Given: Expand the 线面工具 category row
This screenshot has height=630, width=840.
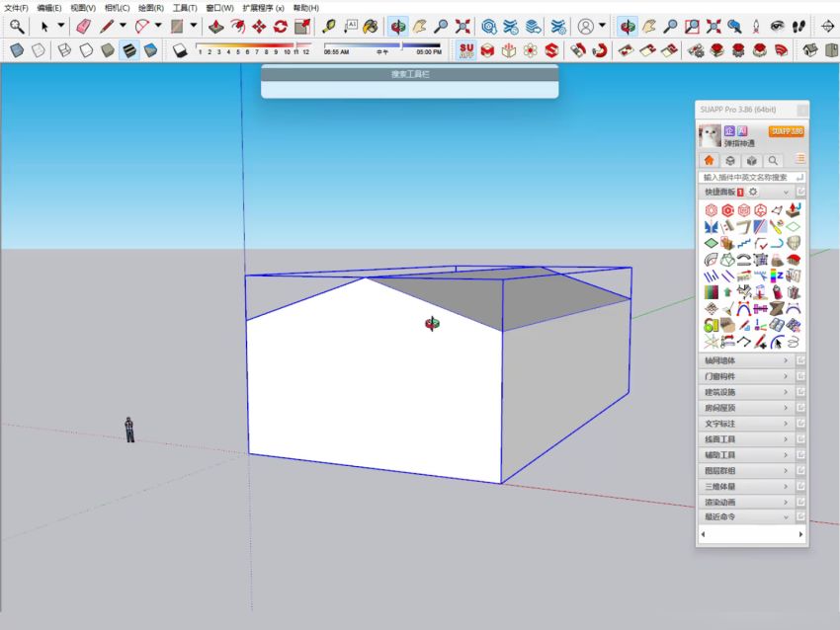Looking at the screenshot, I should point(746,439).
